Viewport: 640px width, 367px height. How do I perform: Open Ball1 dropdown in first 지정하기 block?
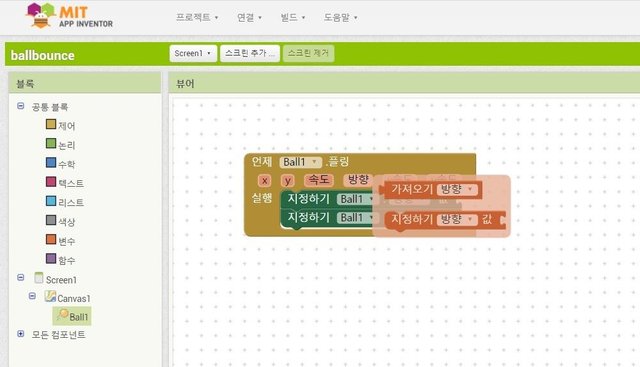(x=356, y=199)
